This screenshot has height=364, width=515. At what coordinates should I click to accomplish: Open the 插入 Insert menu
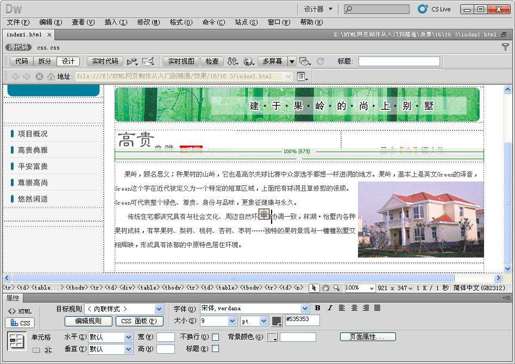coord(116,22)
